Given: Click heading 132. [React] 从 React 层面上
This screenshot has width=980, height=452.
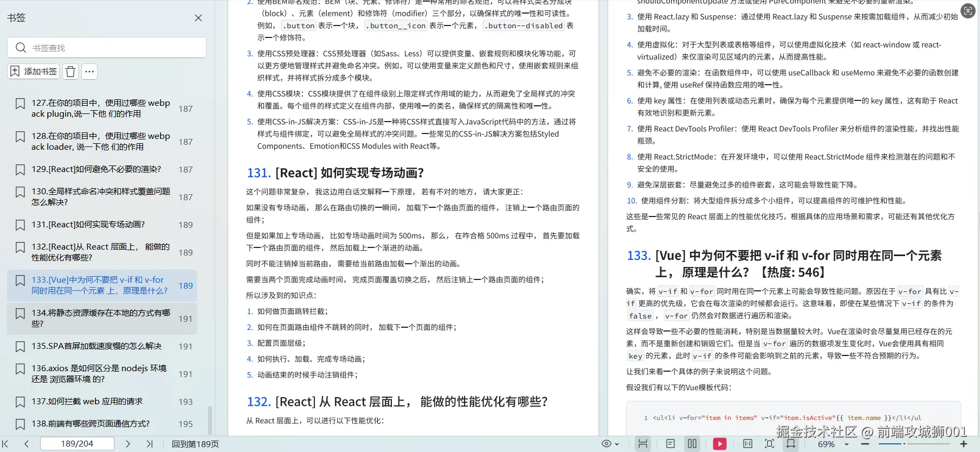Looking at the screenshot, I should [397, 402].
